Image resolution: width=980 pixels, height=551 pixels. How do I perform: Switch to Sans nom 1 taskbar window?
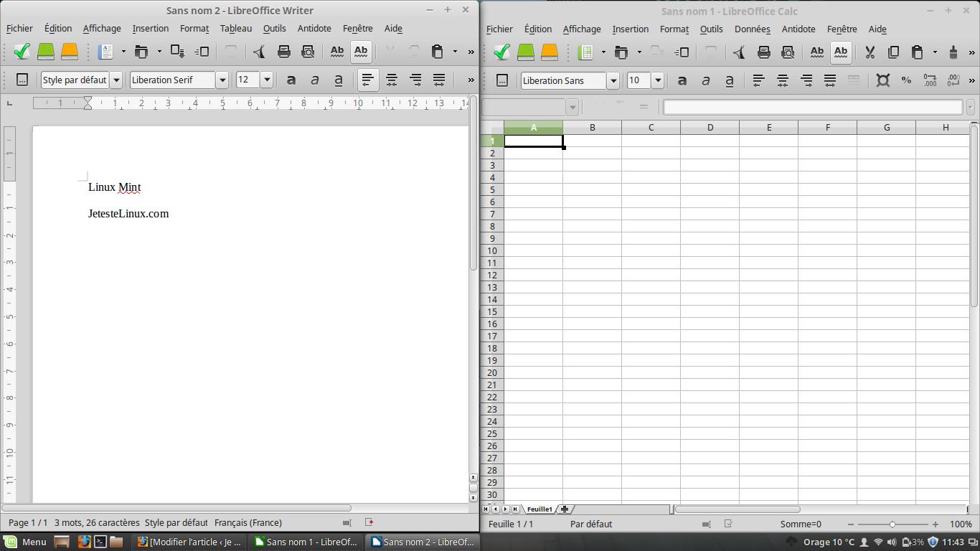[x=306, y=542]
